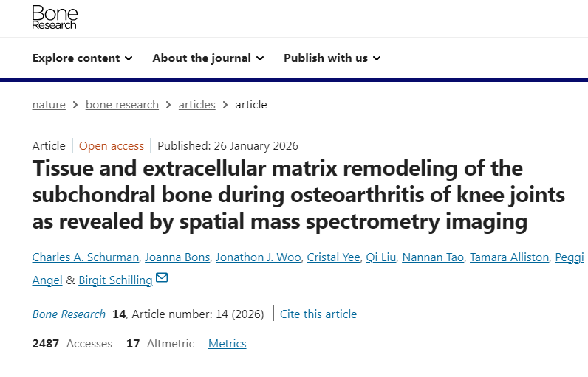The height and width of the screenshot is (377, 588).
Task: View author Charles A. Schurman
Action: [x=86, y=257]
